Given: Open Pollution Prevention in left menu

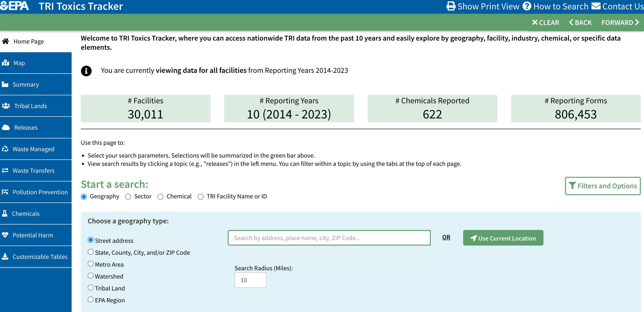Looking at the screenshot, I should click(x=40, y=192).
